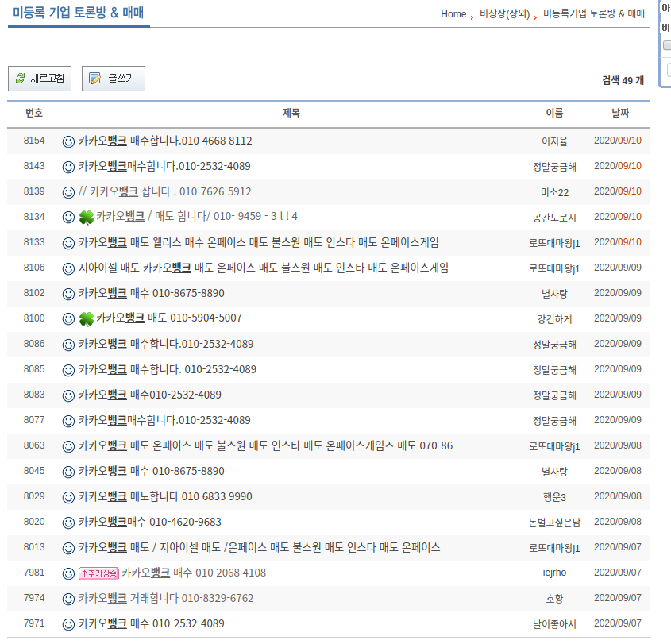Go to Home breadcrumb link
This screenshot has width=671, height=644.
tap(453, 14)
